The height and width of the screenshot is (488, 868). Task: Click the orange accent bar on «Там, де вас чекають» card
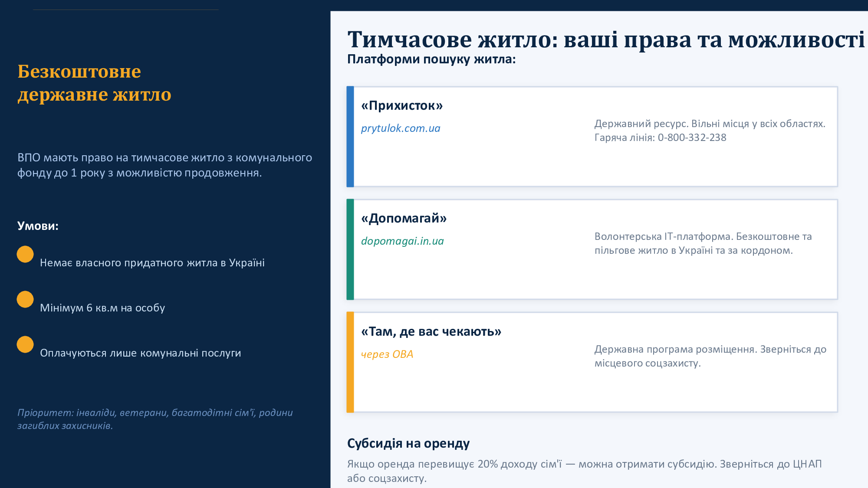[350, 362]
